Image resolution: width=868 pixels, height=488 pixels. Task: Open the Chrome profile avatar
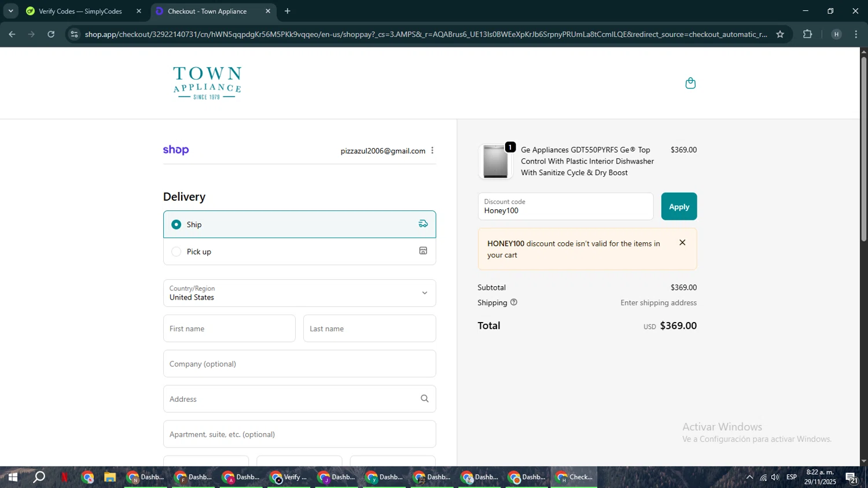(836, 34)
